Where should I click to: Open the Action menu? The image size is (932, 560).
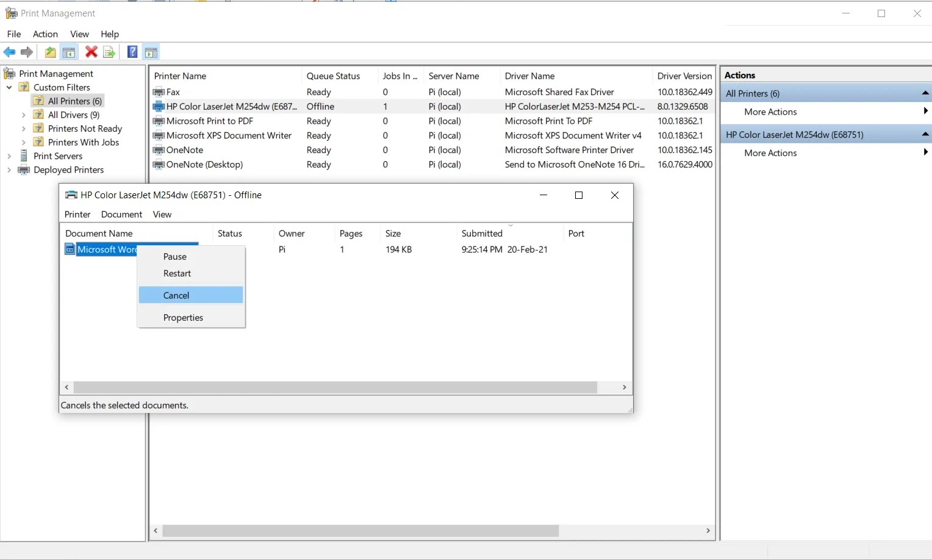click(45, 34)
